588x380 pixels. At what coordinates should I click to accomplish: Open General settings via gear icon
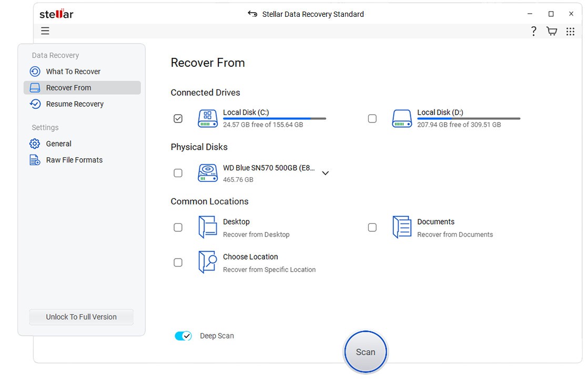(x=34, y=143)
